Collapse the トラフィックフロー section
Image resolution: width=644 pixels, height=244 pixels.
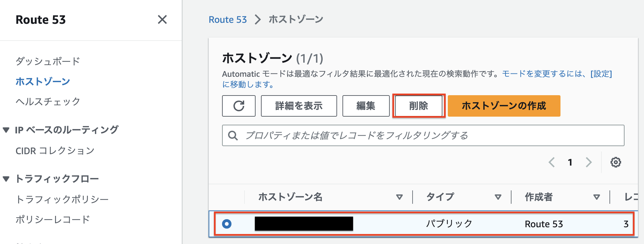point(6,179)
